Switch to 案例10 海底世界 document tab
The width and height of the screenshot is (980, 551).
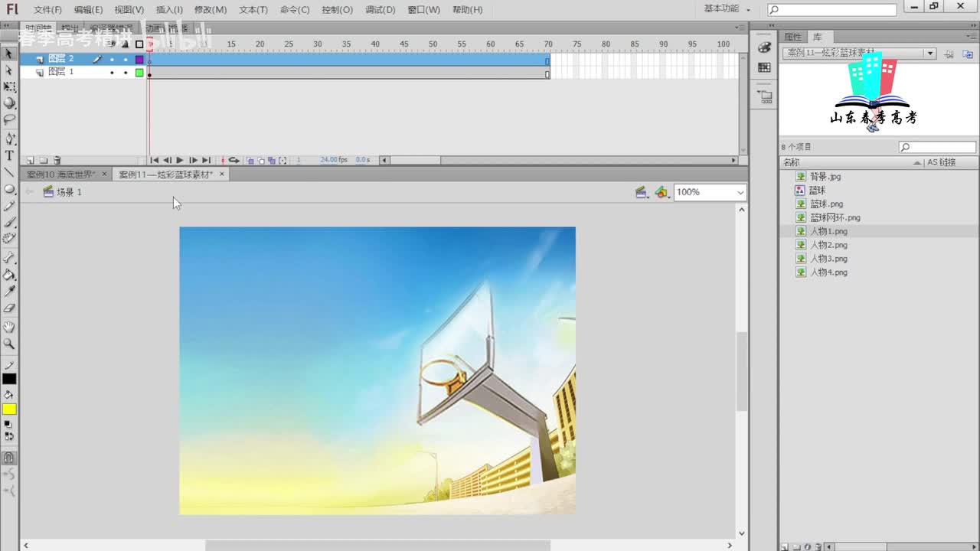coord(60,174)
